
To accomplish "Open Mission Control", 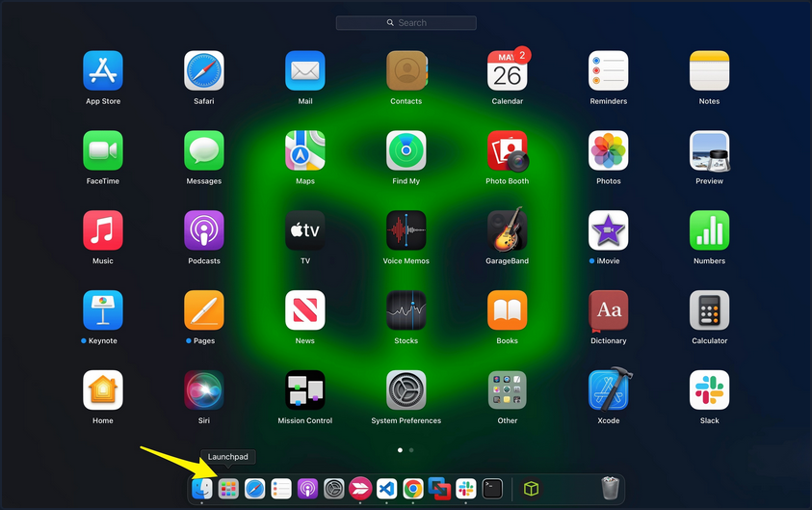I will click(x=305, y=389).
